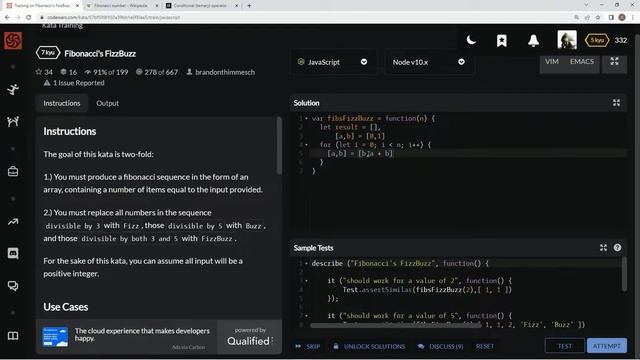Collapse code fold arrow on solution line 1

(307, 118)
